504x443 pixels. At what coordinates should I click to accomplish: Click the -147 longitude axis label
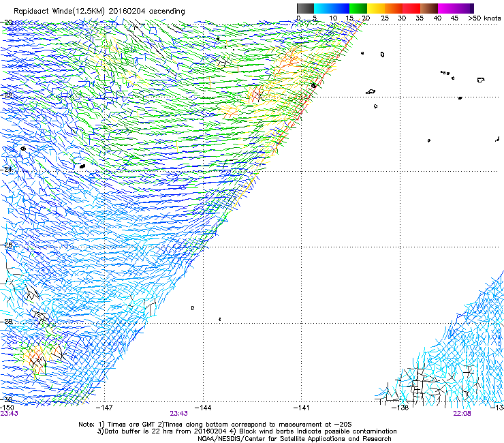click(x=104, y=408)
